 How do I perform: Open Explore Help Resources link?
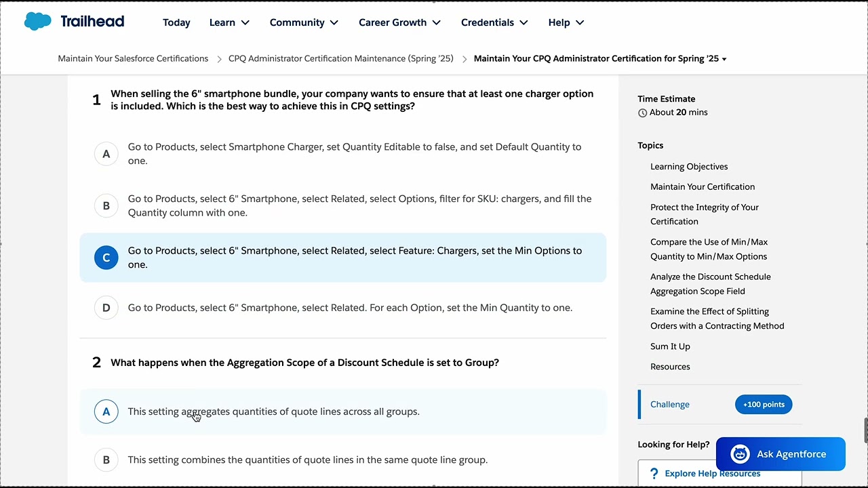713,474
